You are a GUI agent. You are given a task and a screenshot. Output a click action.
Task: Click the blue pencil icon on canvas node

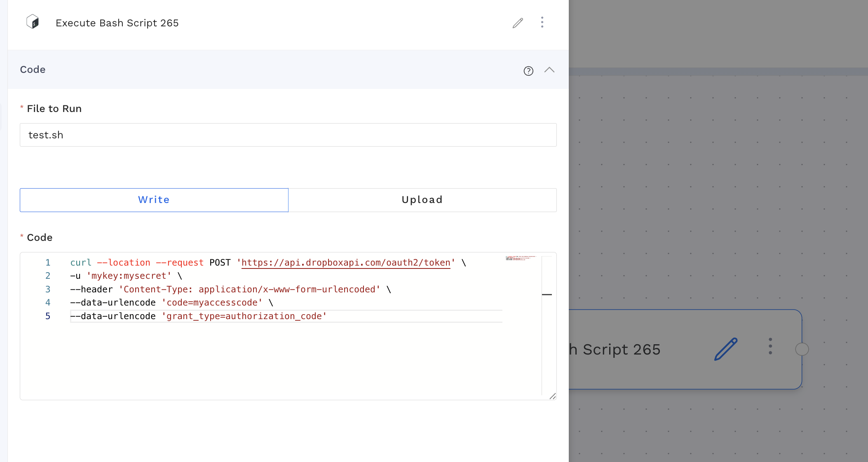(x=726, y=349)
